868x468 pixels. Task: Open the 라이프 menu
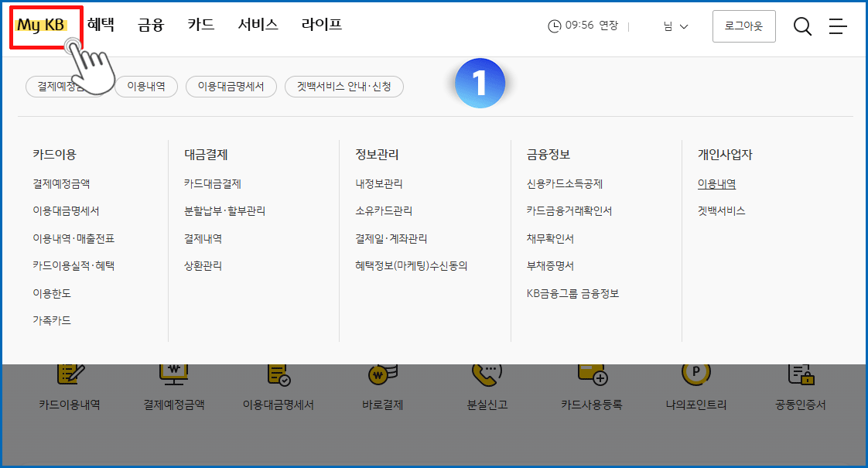[322, 25]
